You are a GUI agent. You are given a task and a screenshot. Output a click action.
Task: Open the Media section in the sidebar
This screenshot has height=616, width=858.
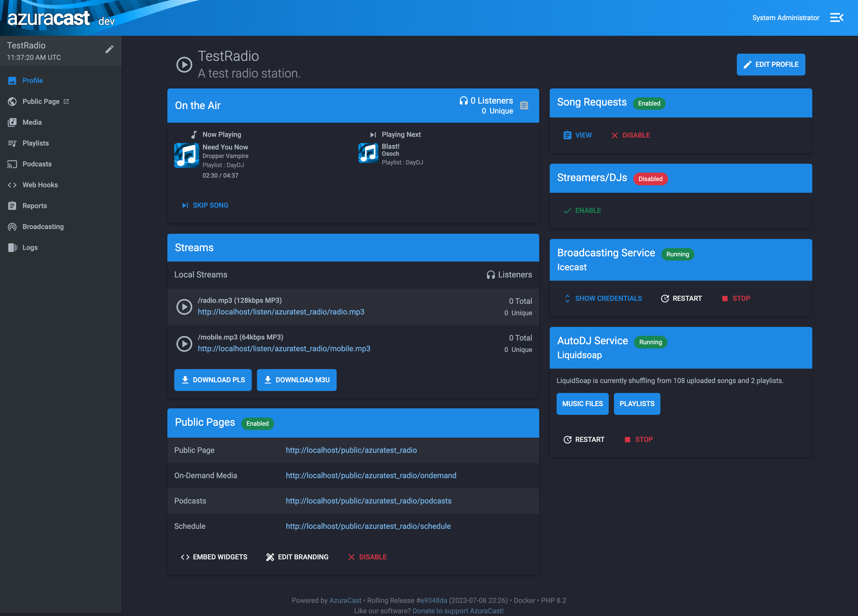32,122
